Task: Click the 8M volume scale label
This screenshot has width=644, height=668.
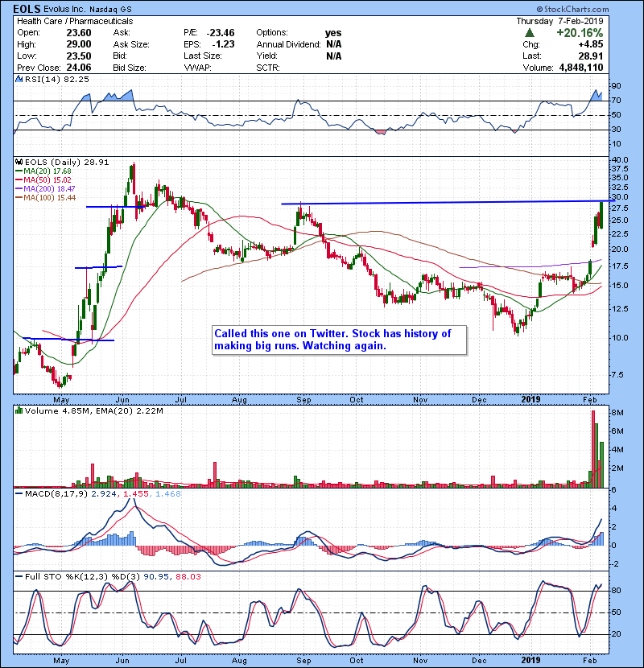Action: [x=617, y=413]
